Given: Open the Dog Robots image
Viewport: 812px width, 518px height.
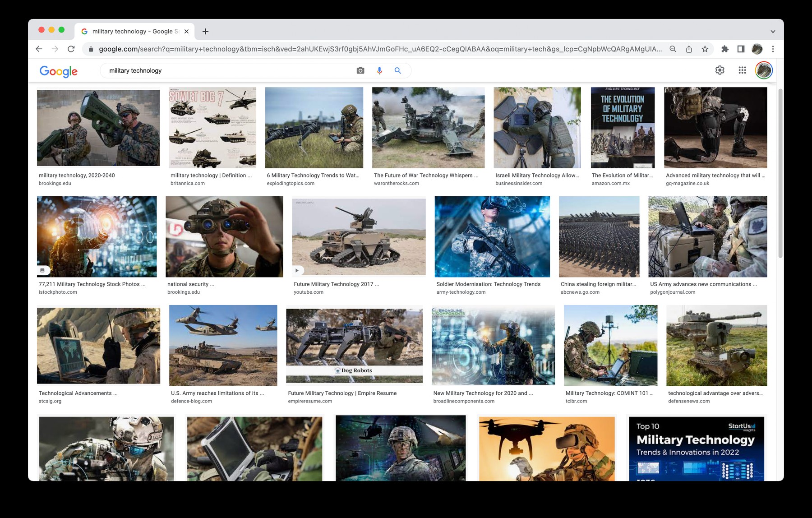Looking at the screenshot, I should coord(354,346).
